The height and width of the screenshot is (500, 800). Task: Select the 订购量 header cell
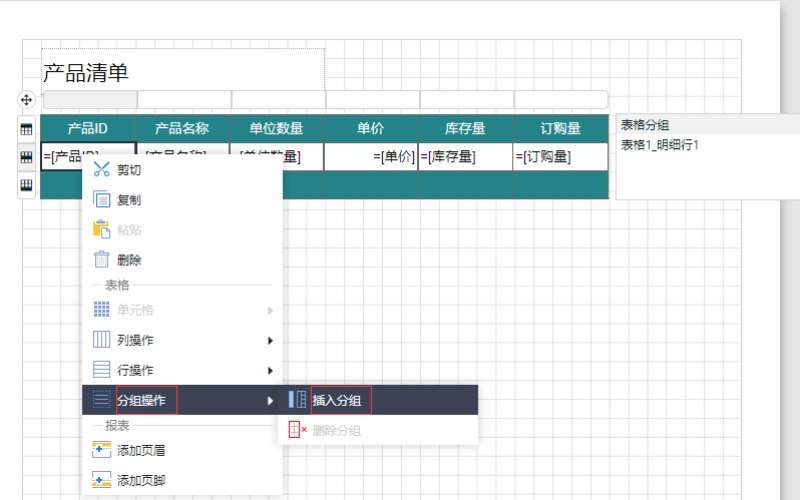561,129
